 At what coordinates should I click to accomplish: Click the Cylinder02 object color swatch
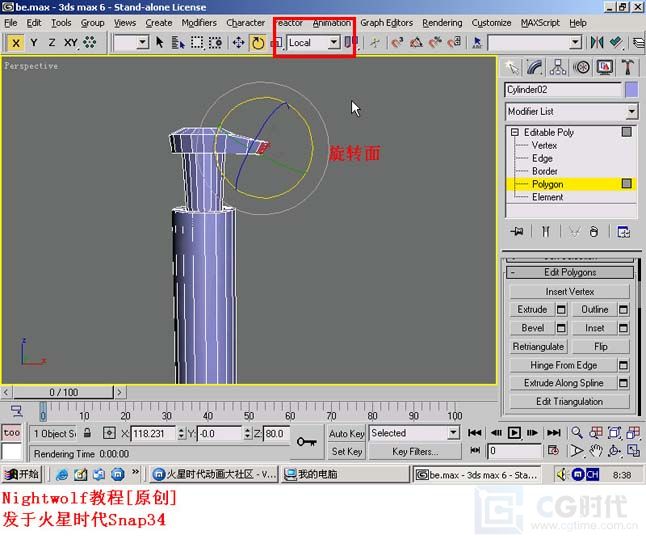(x=632, y=90)
